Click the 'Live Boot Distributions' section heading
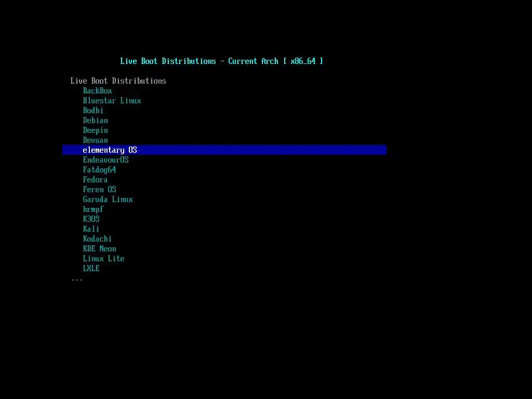The height and width of the screenshot is (399, 532). point(118,81)
